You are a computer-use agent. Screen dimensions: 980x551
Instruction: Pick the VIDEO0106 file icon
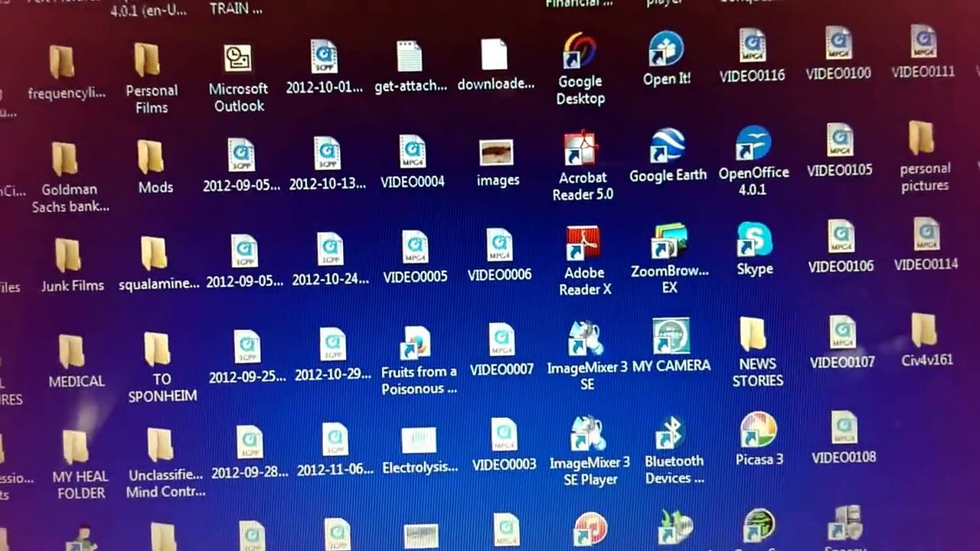(841, 236)
